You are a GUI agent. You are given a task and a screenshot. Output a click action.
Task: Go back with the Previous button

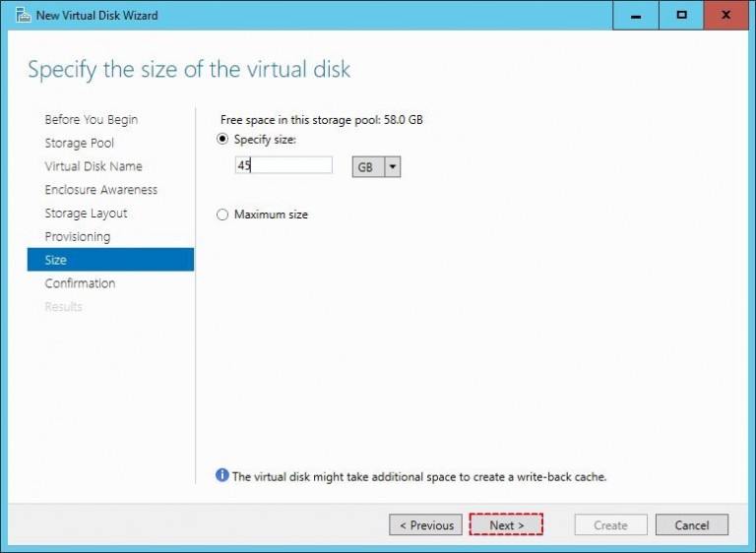(425, 524)
